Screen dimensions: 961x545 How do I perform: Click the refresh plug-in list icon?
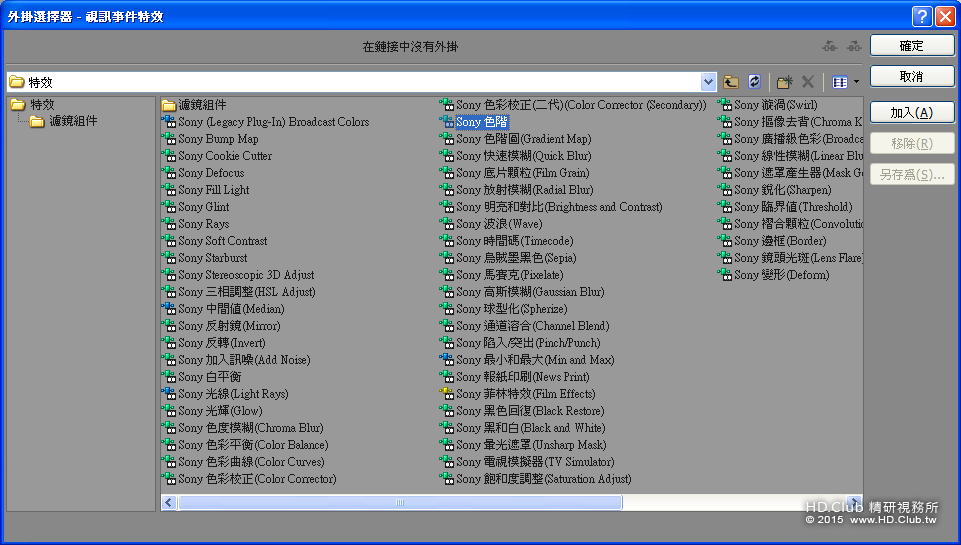point(754,82)
